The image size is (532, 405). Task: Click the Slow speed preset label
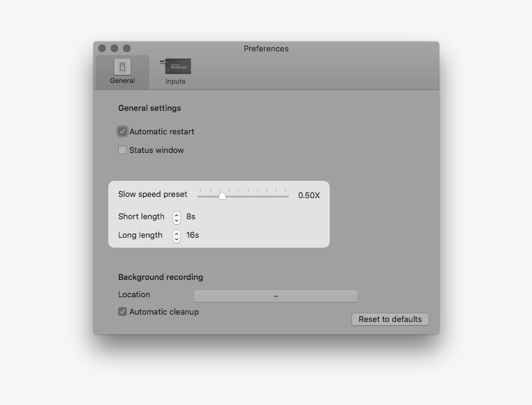tap(152, 194)
